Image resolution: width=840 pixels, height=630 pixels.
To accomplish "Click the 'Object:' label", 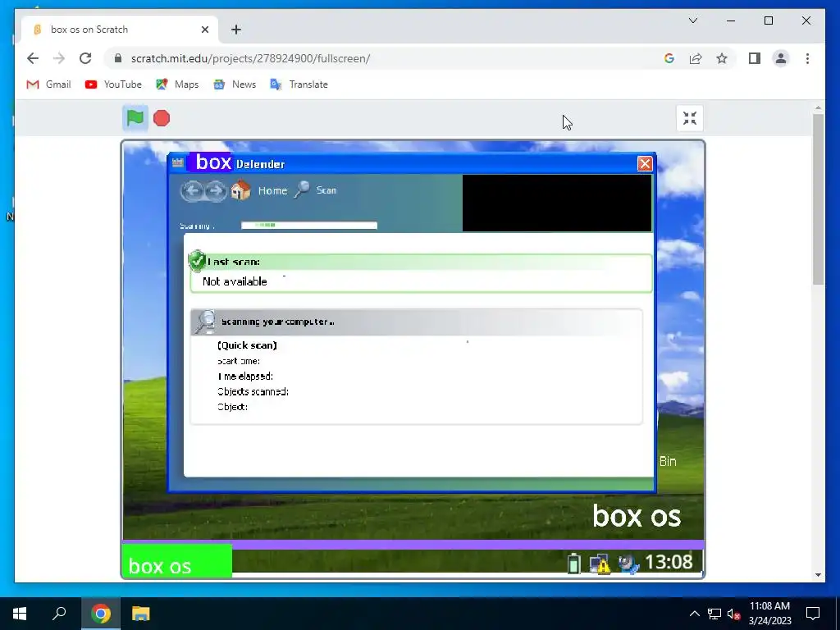I will pos(232,407).
